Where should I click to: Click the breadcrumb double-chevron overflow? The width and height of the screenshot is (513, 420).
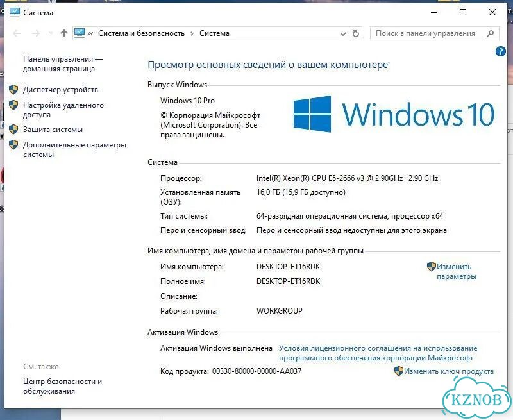90,33
